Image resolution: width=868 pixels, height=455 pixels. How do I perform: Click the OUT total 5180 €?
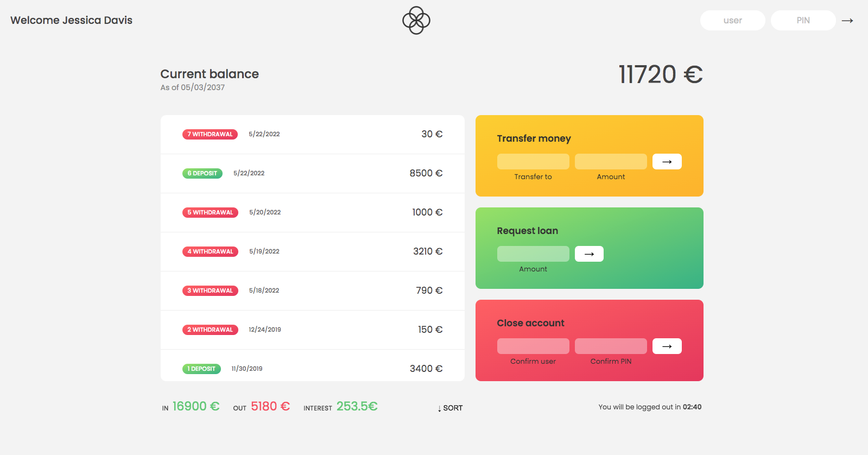[x=270, y=406]
